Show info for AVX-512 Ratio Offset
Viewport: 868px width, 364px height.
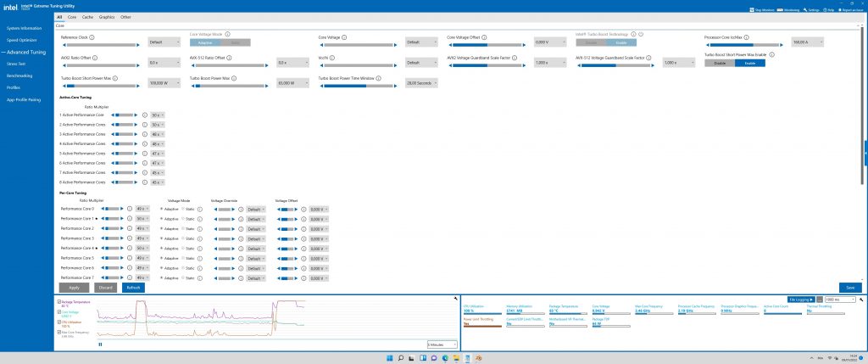229,58
